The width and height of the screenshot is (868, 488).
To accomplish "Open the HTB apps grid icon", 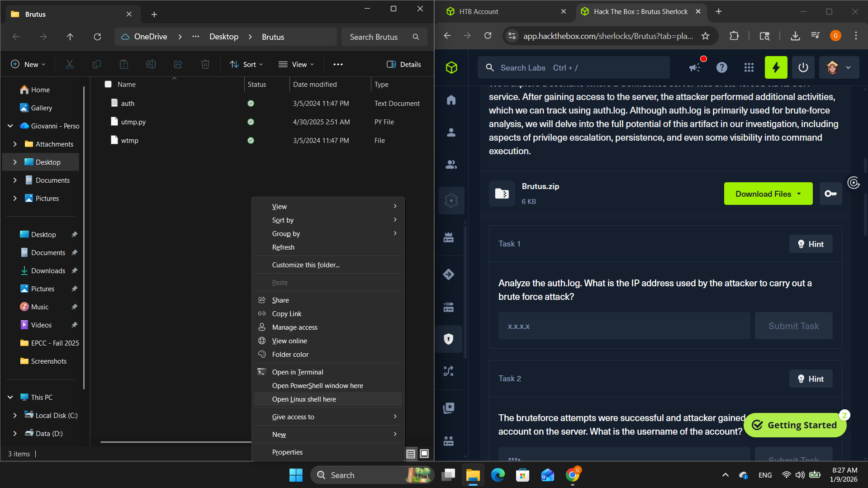I will [x=749, y=67].
